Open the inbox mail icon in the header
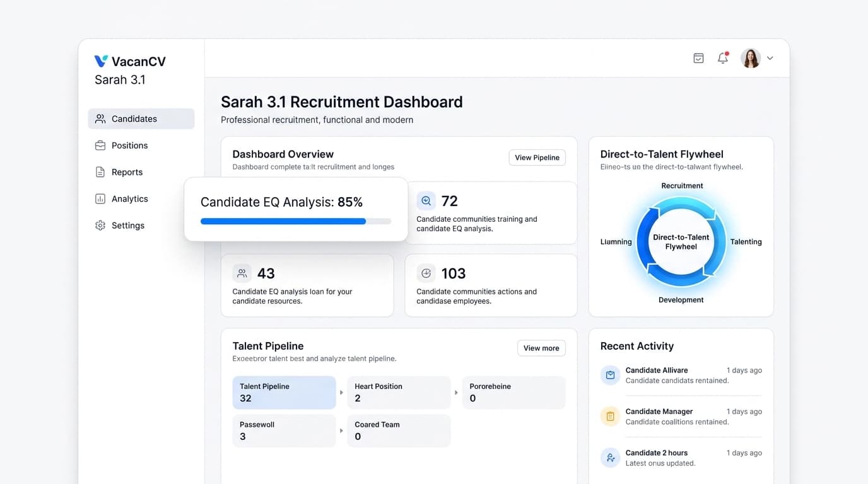 pyautogui.click(x=698, y=57)
